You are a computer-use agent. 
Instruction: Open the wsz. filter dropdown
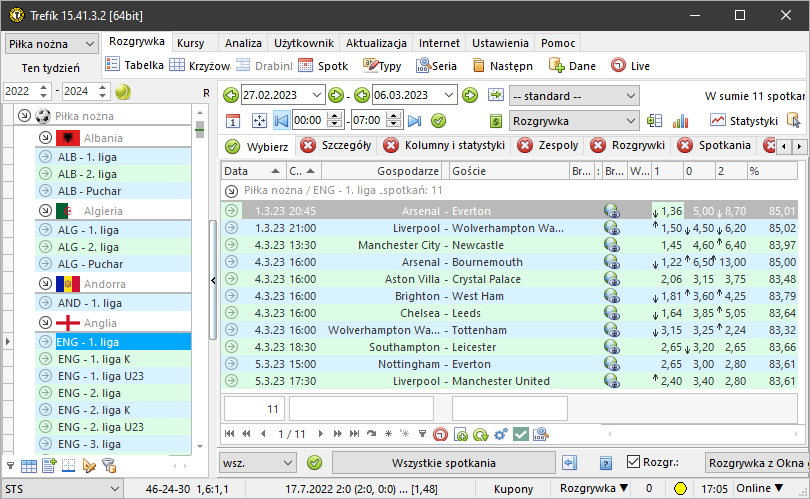(257, 464)
